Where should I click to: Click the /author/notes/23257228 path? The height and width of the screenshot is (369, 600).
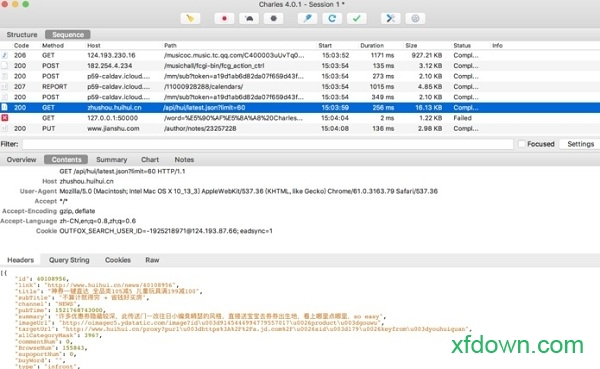[x=200, y=129]
